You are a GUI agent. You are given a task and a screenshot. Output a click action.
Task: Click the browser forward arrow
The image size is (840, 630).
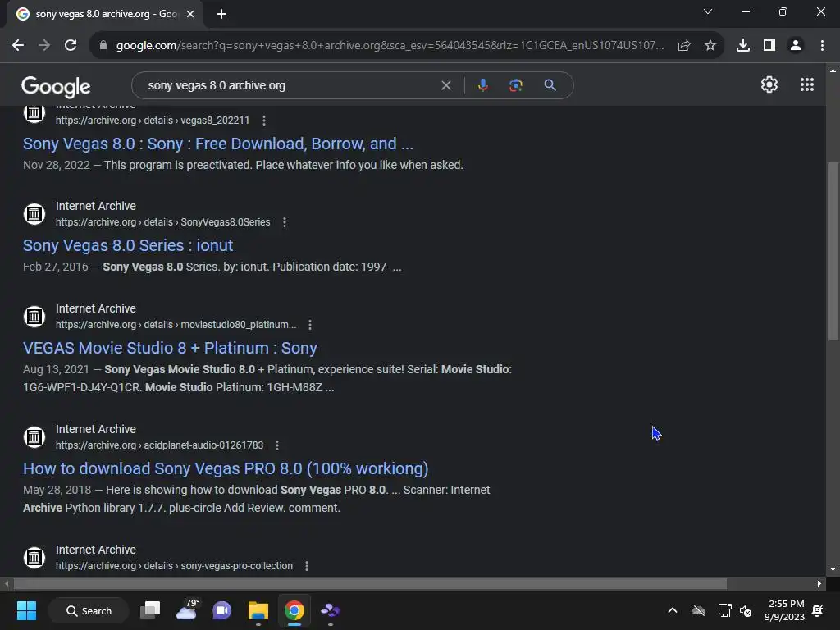44,46
